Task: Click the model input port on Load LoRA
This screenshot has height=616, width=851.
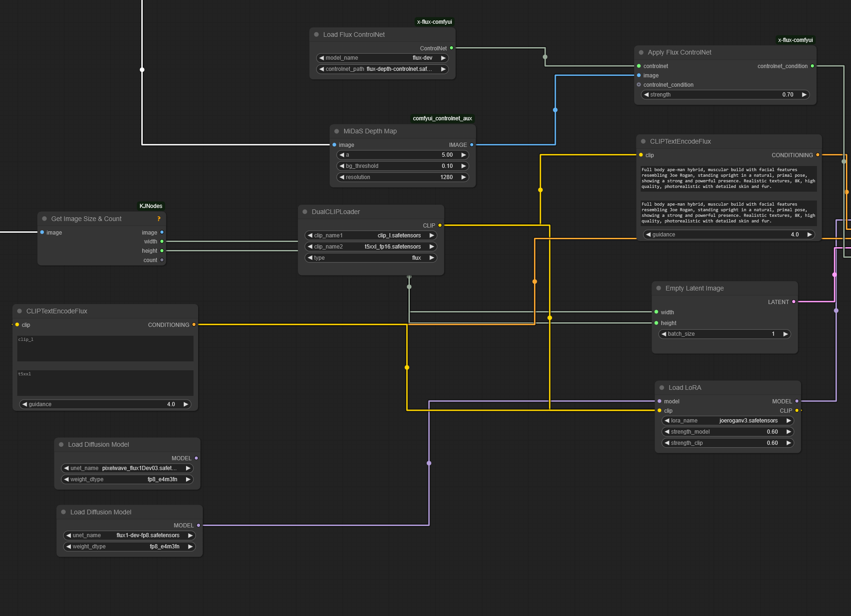Action: (659, 401)
